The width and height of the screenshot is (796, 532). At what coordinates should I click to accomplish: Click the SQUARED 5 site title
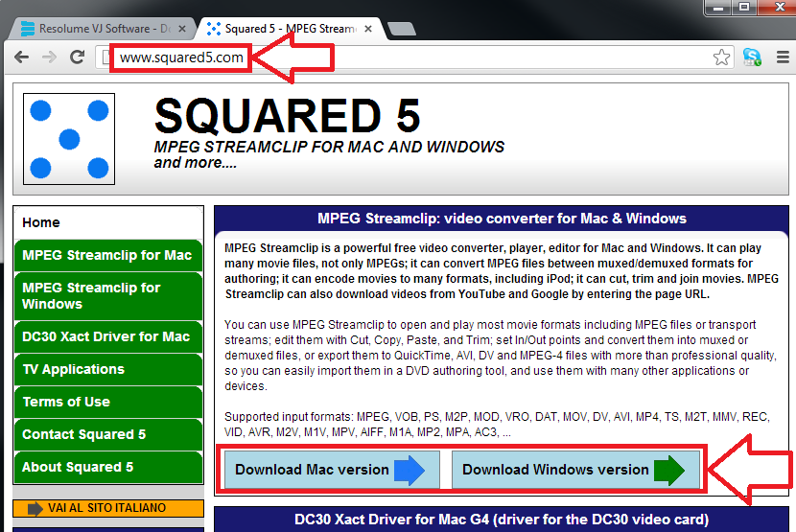pyautogui.click(x=288, y=116)
